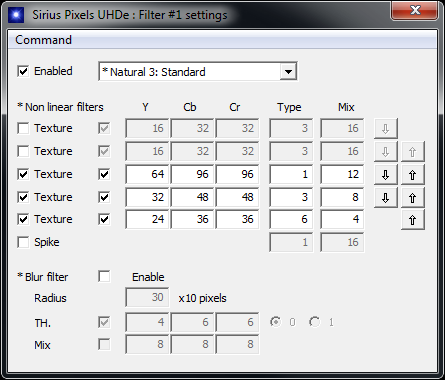Click down arrow of the first Texture row
The width and height of the screenshot is (445, 380).
[386, 128]
